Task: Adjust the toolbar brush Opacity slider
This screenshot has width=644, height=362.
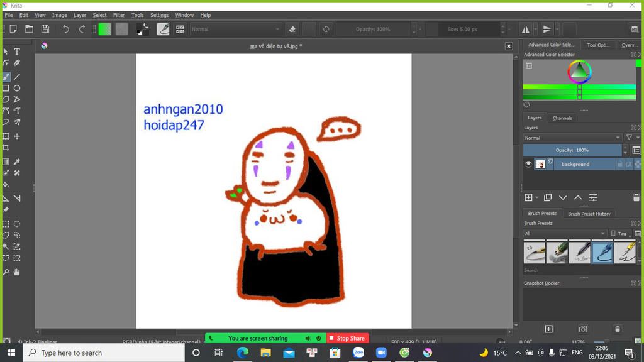Action: 373,30
